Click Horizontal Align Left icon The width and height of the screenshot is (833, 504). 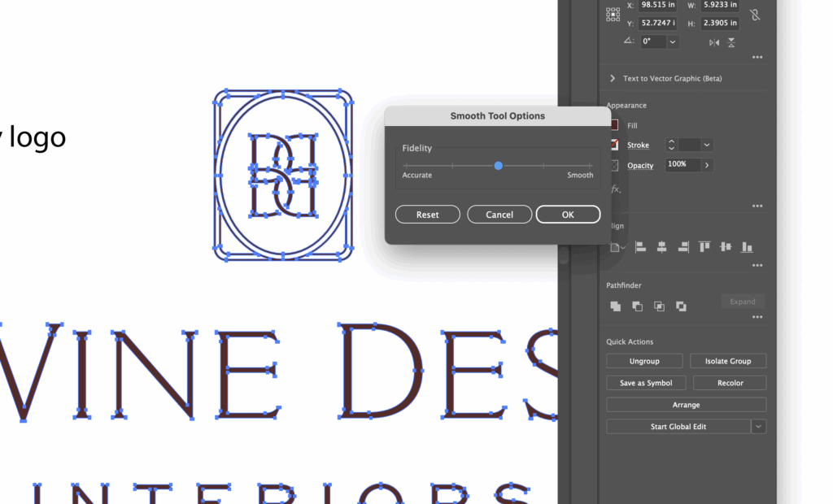click(641, 247)
